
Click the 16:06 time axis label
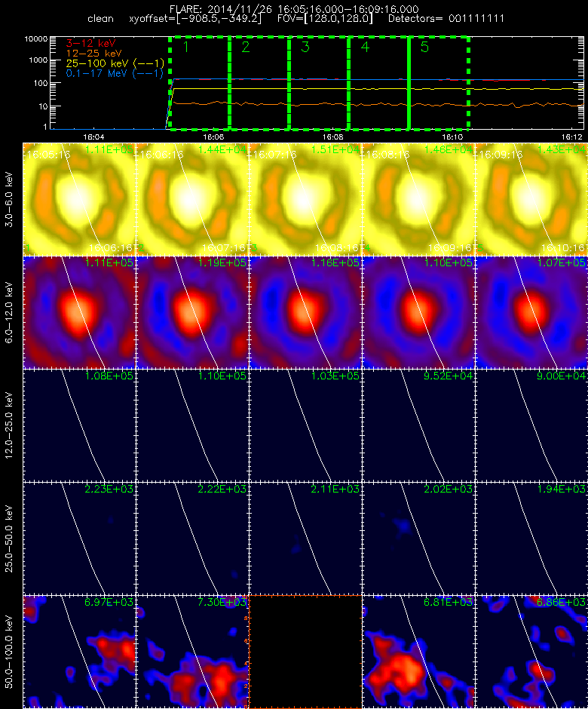pos(213,137)
